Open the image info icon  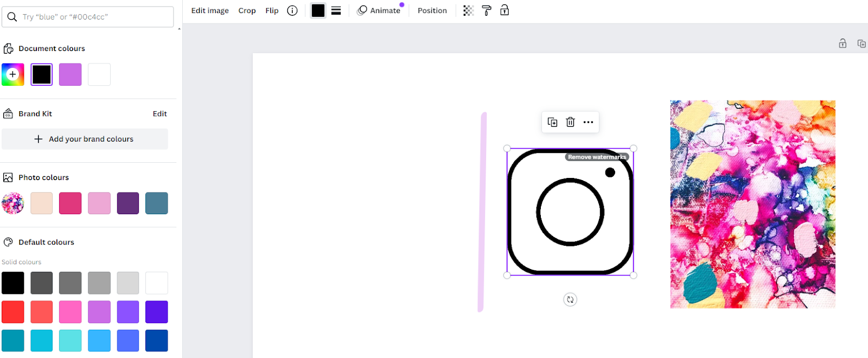click(292, 10)
